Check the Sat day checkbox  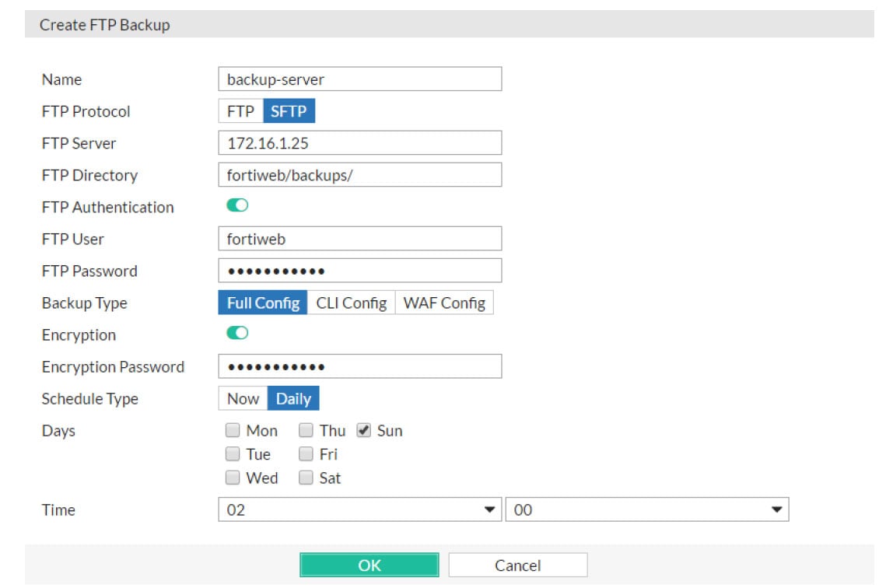[306, 478]
